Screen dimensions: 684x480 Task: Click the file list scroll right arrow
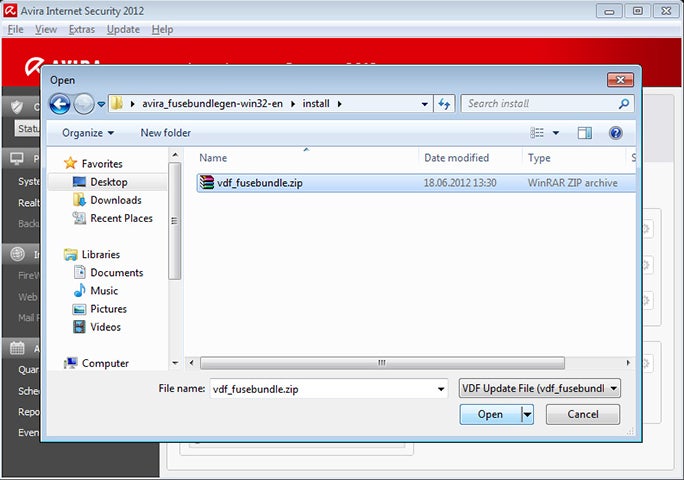pyautogui.click(x=628, y=363)
